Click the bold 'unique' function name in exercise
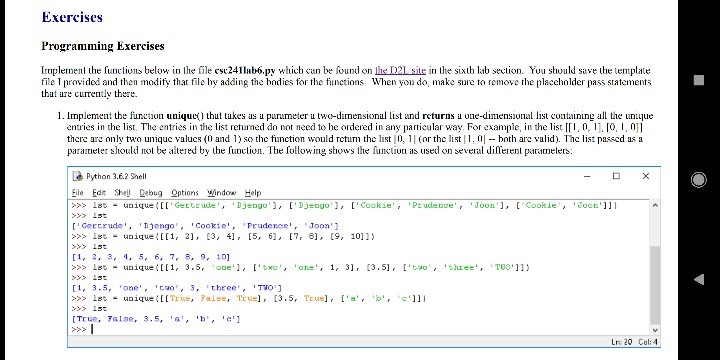 pyautogui.click(x=181, y=116)
